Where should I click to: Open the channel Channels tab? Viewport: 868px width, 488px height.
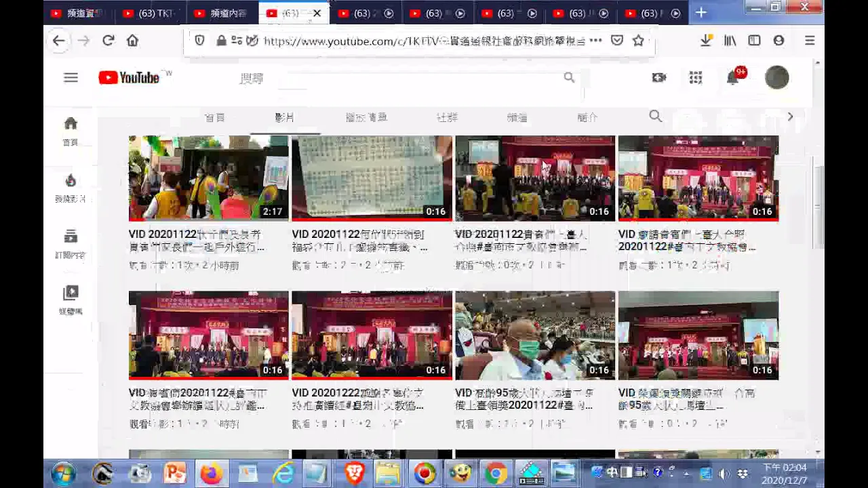click(x=517, y=117)
